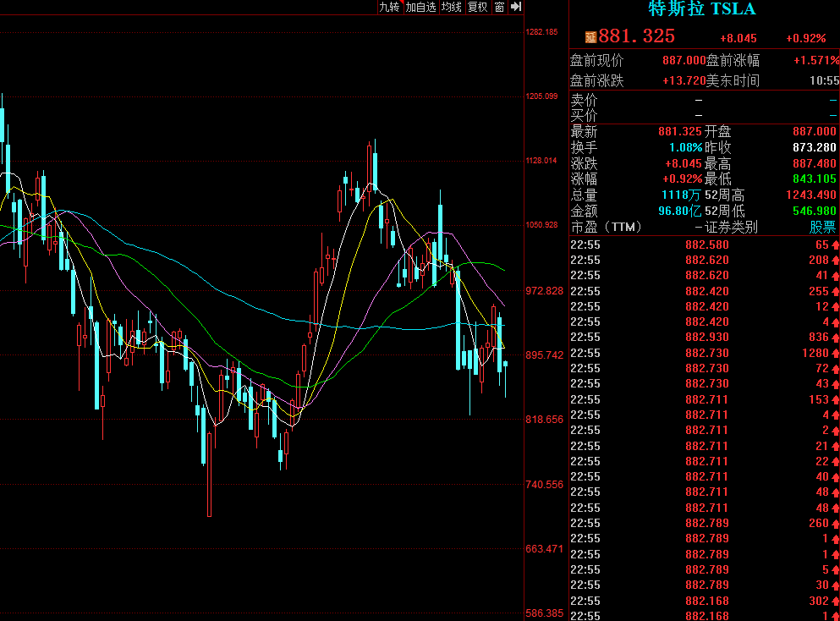Click the 52周高 value 1243.490
Screen dimensions: 840x621
pos(810,195)
